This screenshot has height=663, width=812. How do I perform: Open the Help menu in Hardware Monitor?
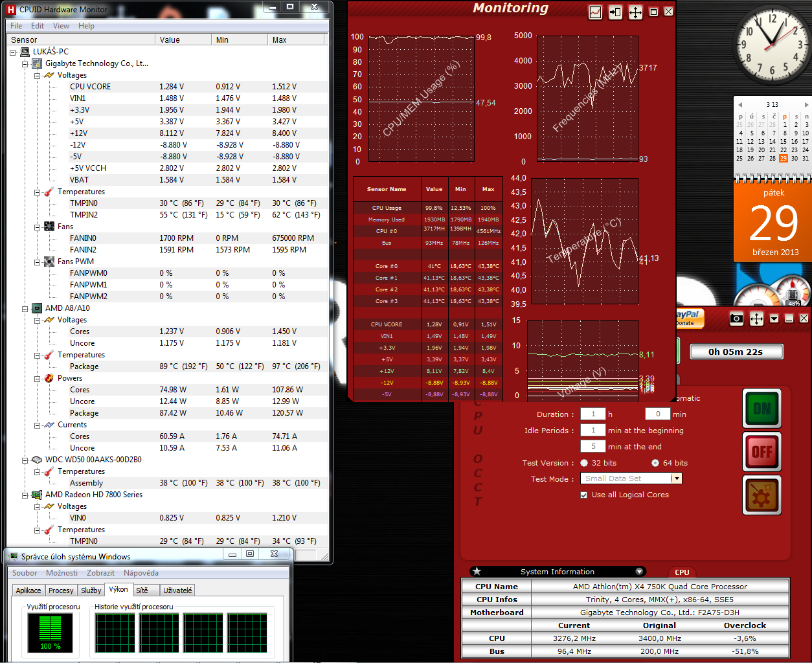click(x=86, y=26)
